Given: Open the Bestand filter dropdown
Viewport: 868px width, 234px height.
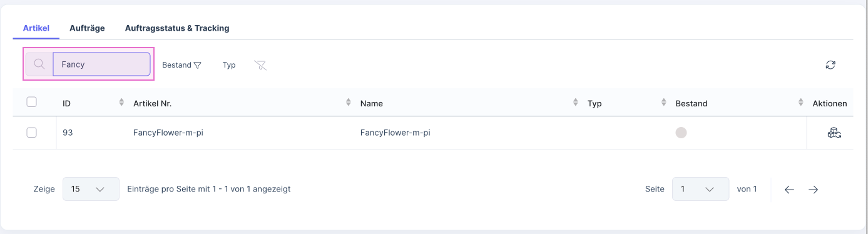Looking at the screenshot, I should click(x=181, y=65).
